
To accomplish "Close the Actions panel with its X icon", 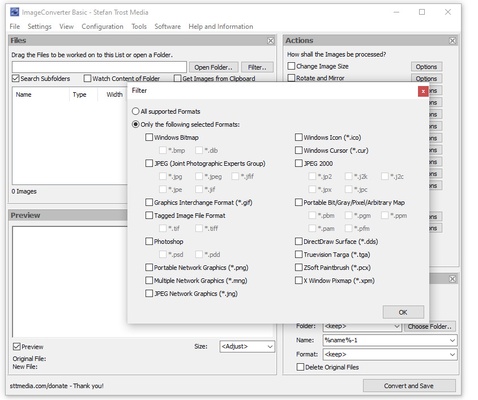I will [452, 41].
